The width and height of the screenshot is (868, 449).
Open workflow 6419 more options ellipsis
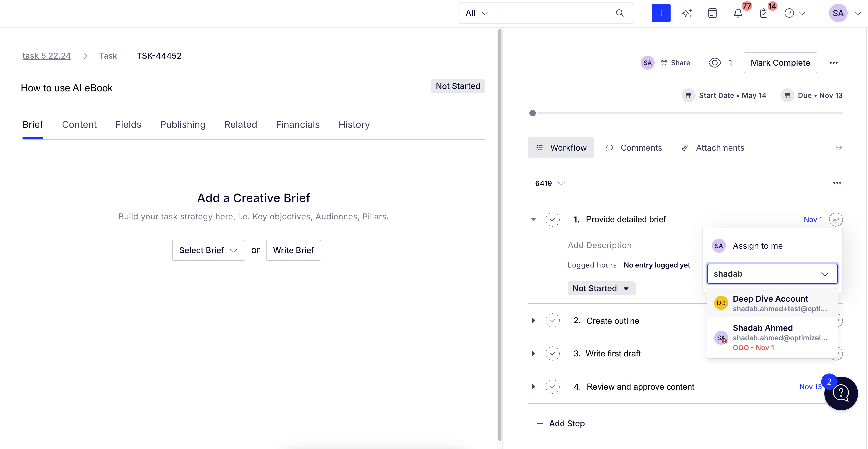[837, 183]
